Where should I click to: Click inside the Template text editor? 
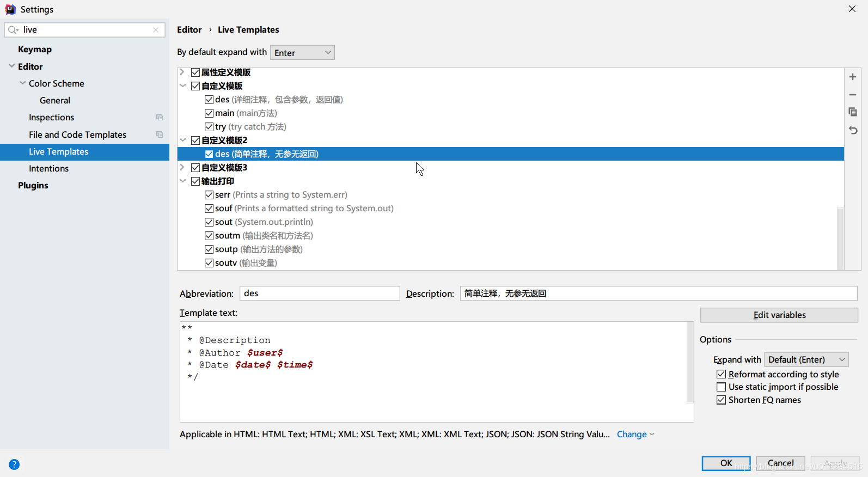tap(433, 372)
